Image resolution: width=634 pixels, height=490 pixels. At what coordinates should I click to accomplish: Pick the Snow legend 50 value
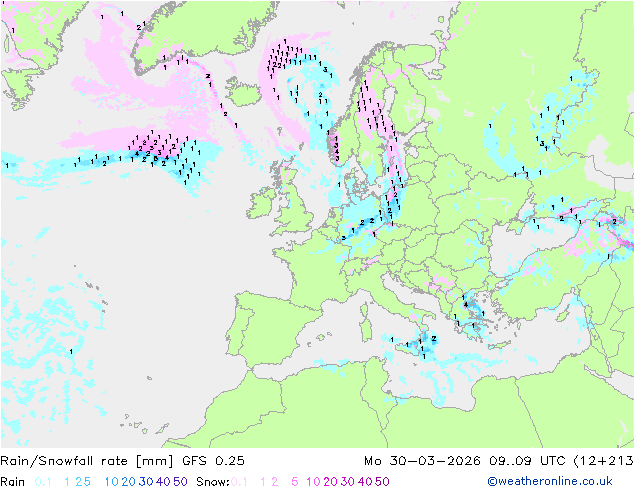point(382,482)
